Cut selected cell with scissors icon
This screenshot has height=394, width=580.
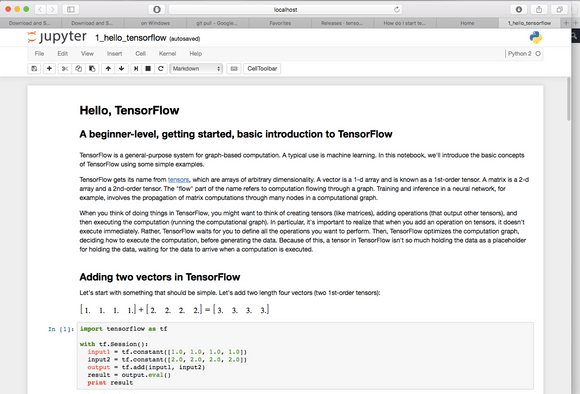coord(65,68)
